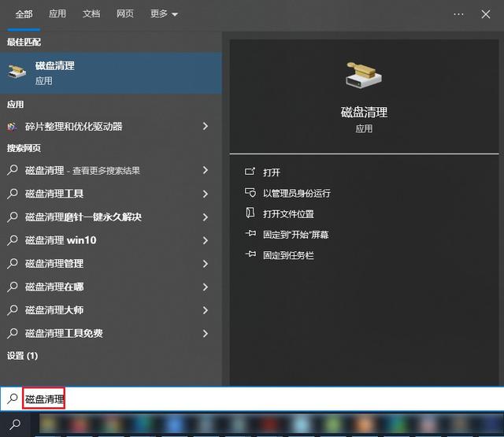Viewport: 504px width, 437px height.
Task: Click the magnifier icon in the search box
Action: pyautogui.click(x=13, y=398)
